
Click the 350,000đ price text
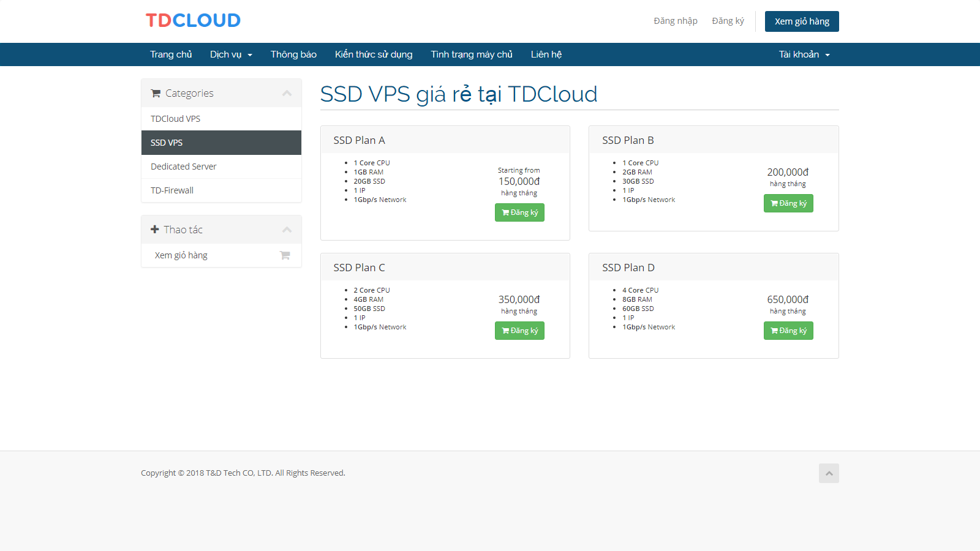519,299
